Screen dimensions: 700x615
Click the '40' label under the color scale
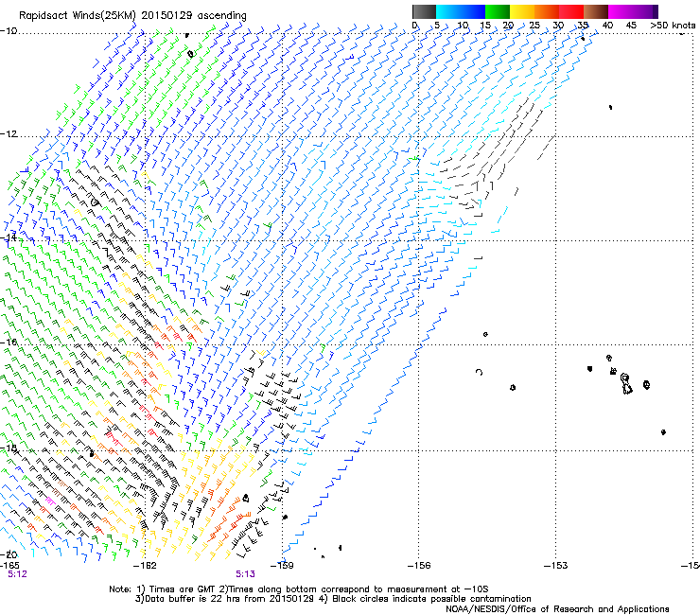(x=607, y=26)
